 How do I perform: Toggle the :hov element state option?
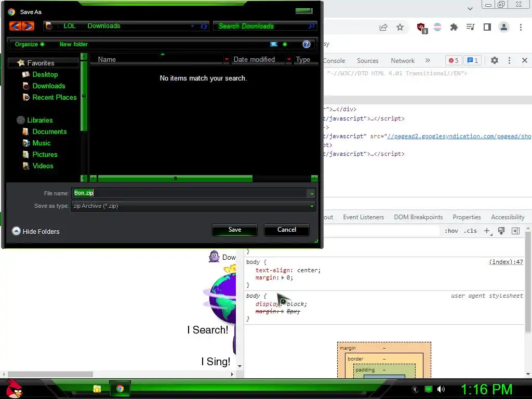(x=451, y=231)
